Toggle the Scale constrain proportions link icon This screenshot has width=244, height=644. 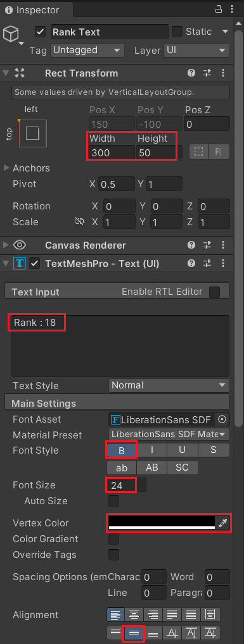(79, 222)
